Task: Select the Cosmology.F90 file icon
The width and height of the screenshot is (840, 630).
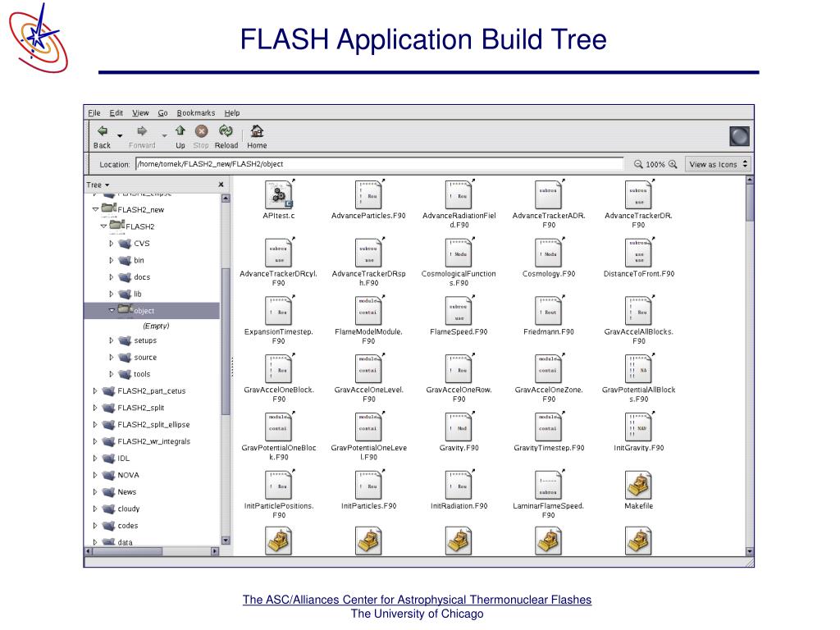Action: click(549, 253)
